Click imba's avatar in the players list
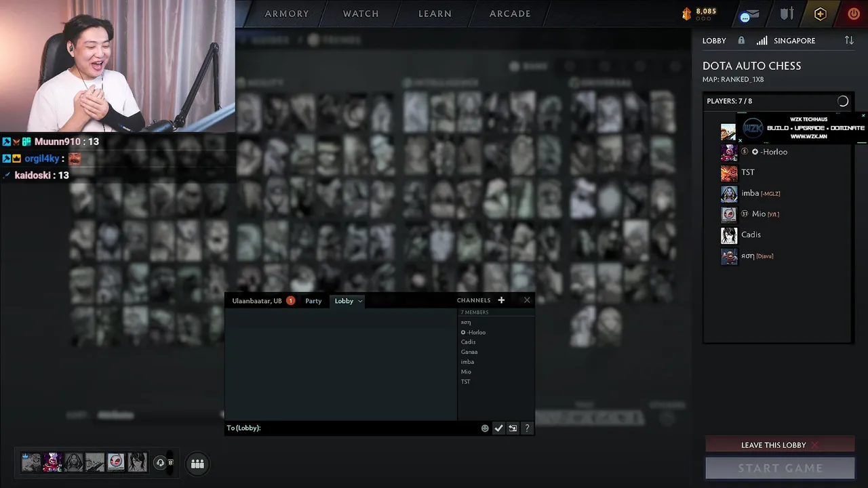868x488 pixels. [729, 194]
